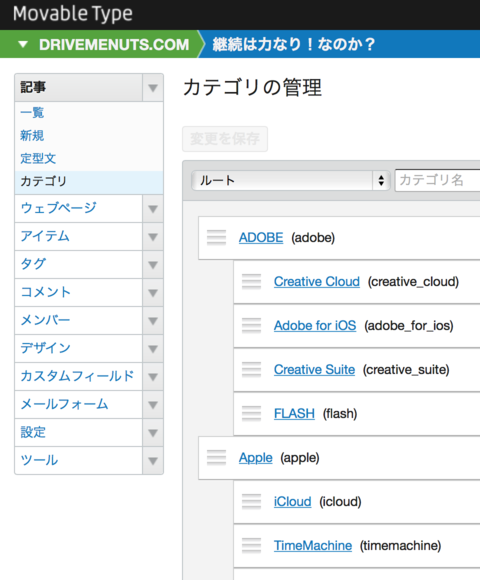Focus the カテゴリ名 input field
The width and height of the screenshot is (480, 580).
point(437,181)
